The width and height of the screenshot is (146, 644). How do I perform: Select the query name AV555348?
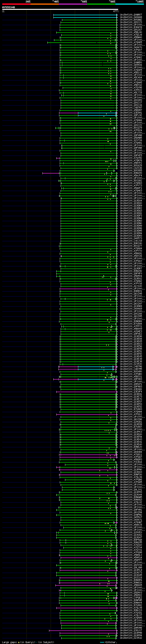pyautogui.click(x=8, y=7)
